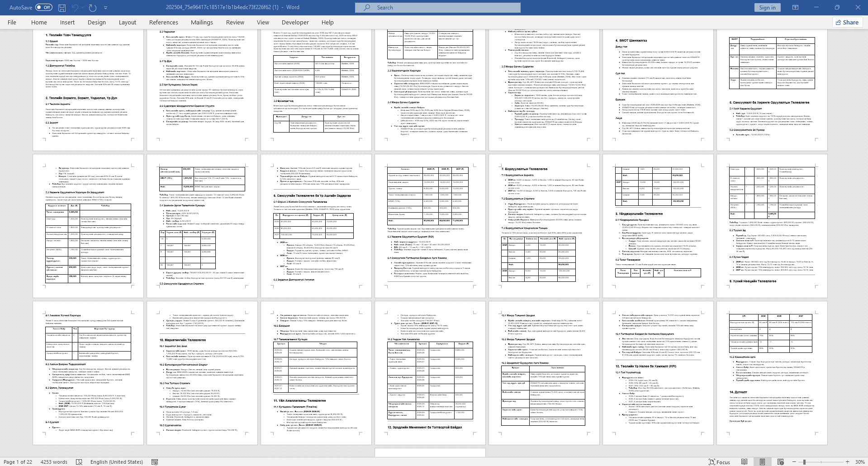868x466 pixels.
Task: Click page with '11. Үйл Ажиллагааны Төлөвлөгөө' heading
Action: pos(316,373)
